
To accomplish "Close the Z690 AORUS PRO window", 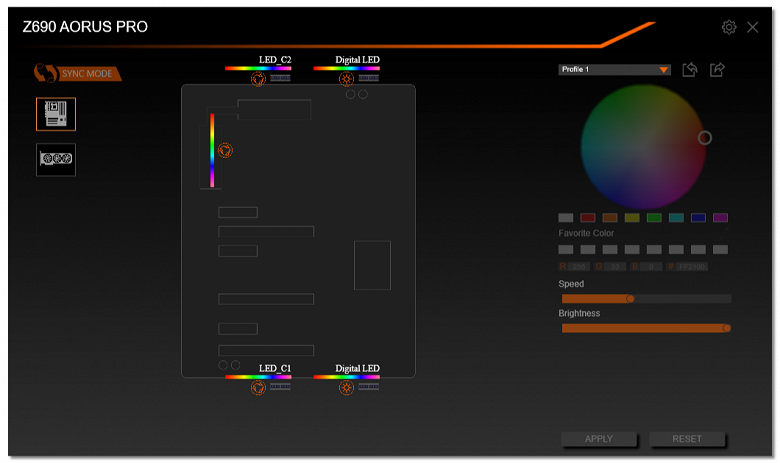I will [752, 27].
